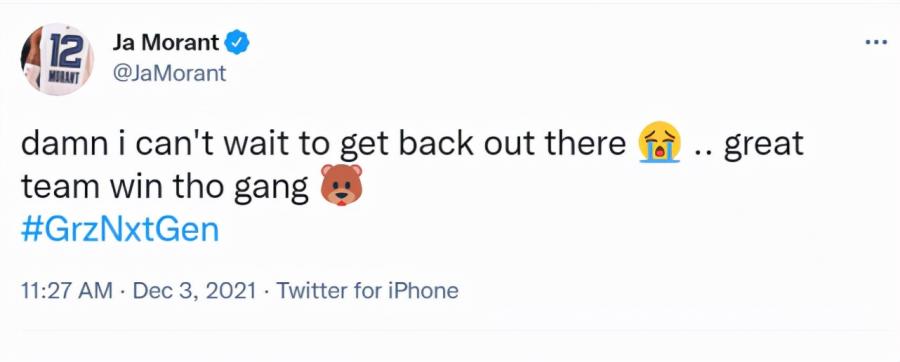Click the MORANT name on the jersey
The width and height of the screenshot is (900, 362).
[x=63, y=78]
